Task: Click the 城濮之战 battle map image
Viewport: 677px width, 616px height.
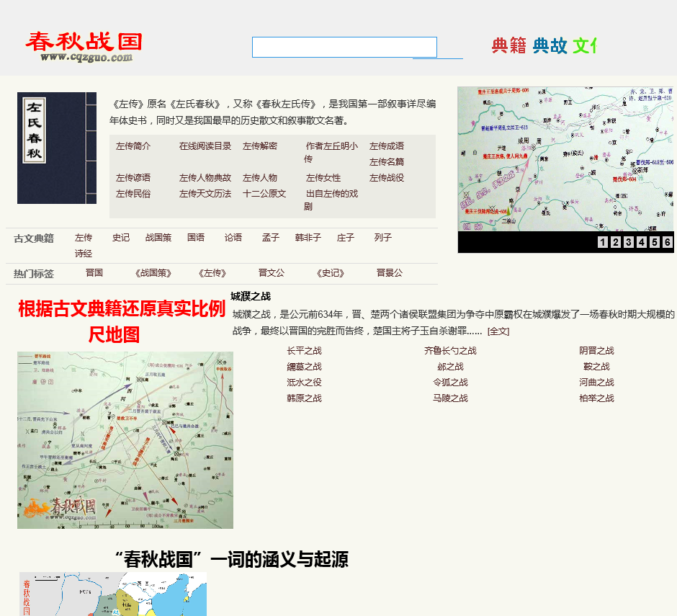Action: click(x=125, y=440)
